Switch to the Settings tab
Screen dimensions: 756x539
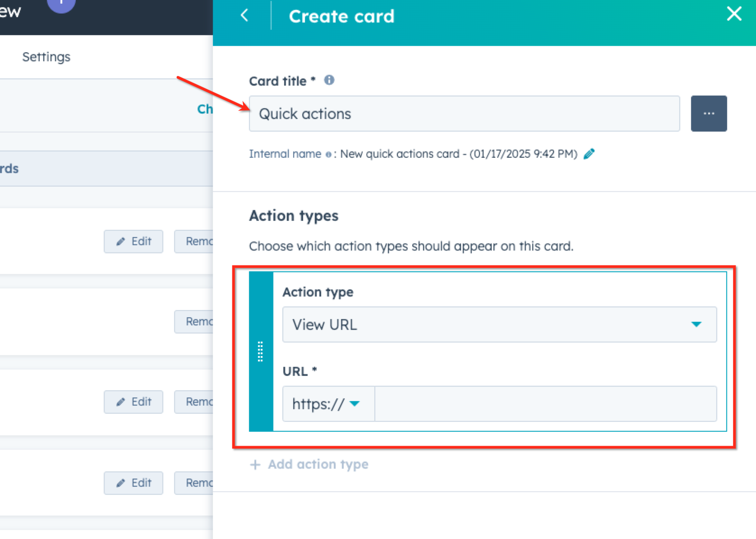[x=46, y=57]
